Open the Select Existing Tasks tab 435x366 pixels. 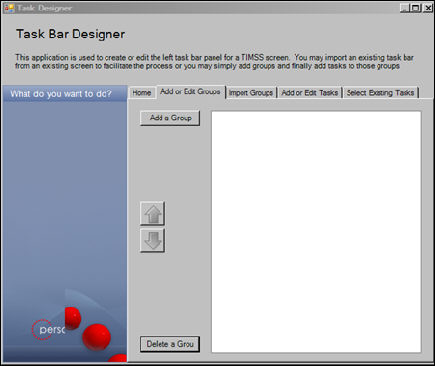[x=380, y=93]
